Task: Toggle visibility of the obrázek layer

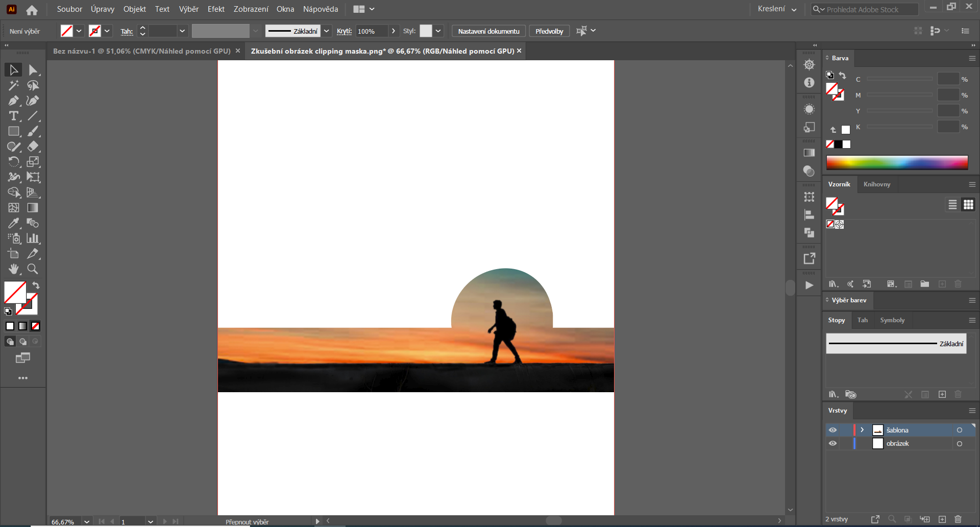Action: click(x=832, y=443)
